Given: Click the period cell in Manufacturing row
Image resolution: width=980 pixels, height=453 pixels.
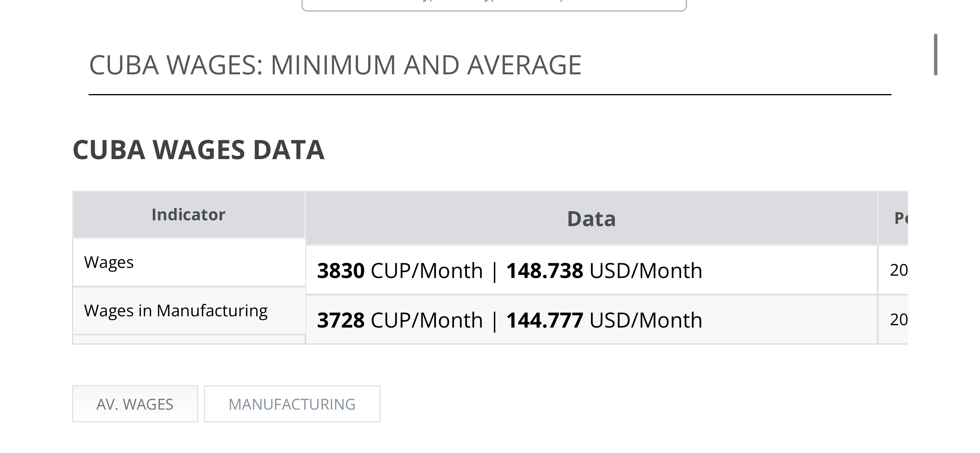Looking at the screenshot, I should click(x=893, y=319).
